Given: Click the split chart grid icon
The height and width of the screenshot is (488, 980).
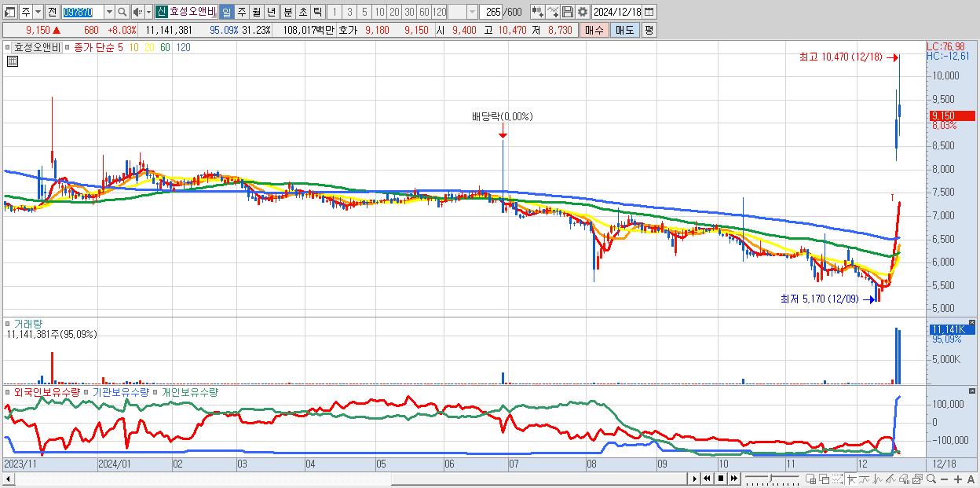Looking at the screenshot, I should (810, 479).
